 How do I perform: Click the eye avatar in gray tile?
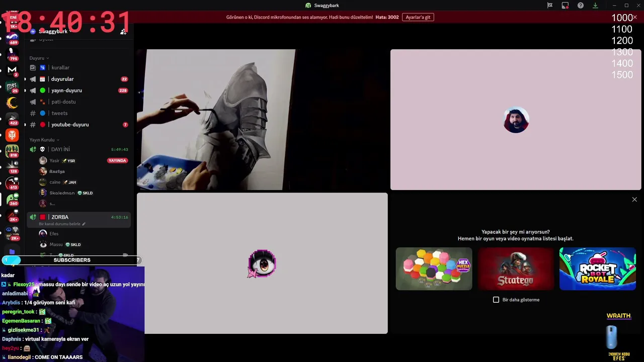[262, 263]
